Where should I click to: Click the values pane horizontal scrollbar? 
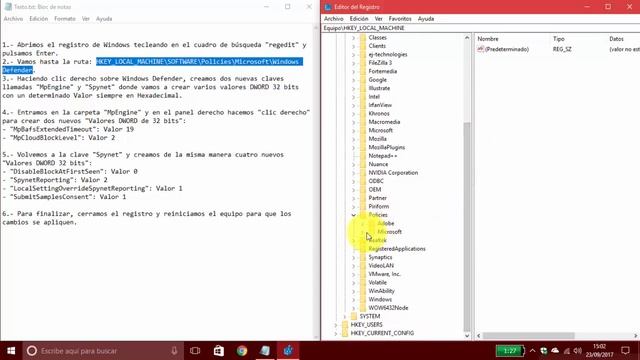click(529, 336)
